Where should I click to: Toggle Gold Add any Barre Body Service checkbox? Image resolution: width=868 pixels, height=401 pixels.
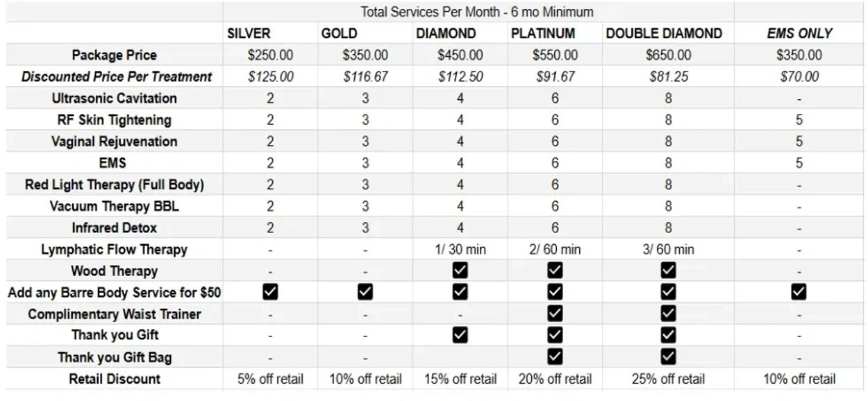click(365, 292)
